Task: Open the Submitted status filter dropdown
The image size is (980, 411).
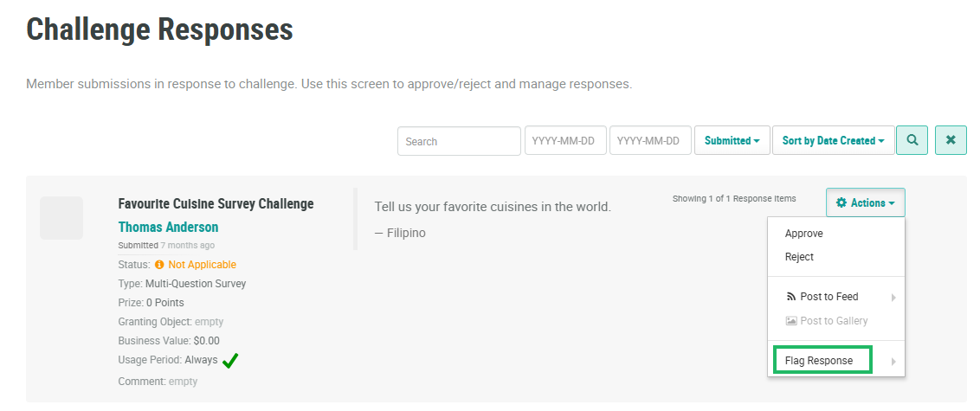Action: [732, 141]
